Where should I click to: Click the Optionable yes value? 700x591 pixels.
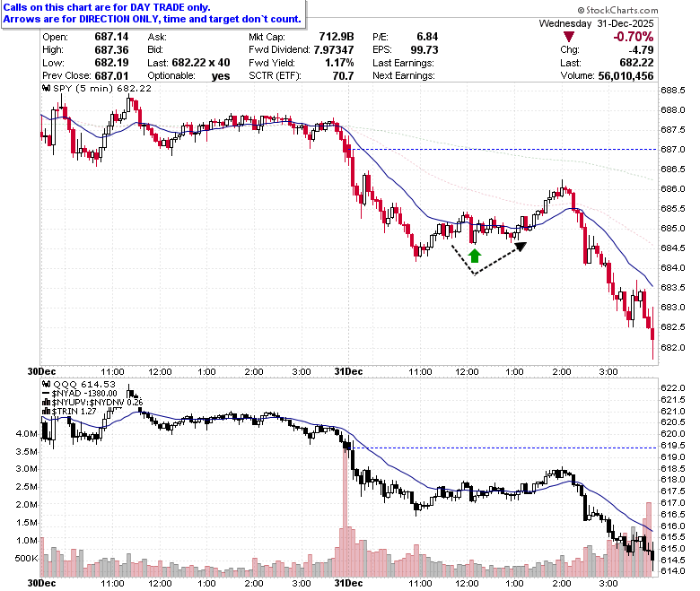(221, 76)
